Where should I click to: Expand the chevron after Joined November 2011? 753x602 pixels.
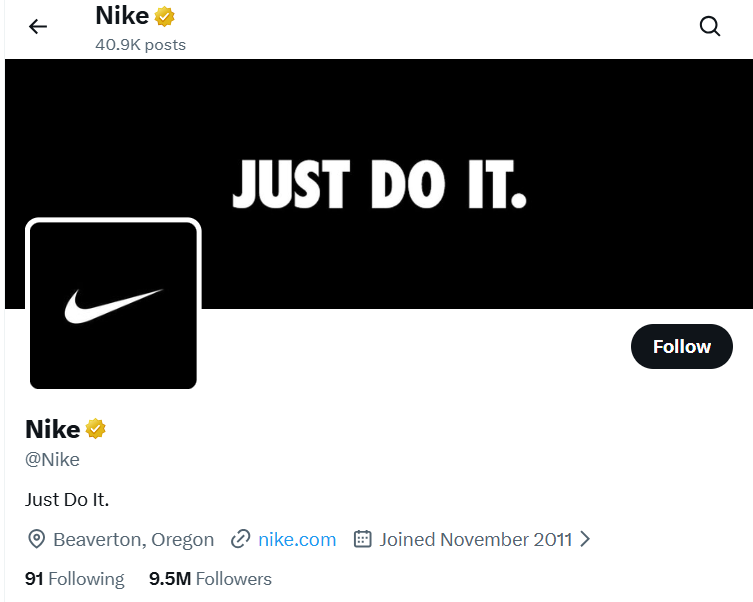click(585, 540)
